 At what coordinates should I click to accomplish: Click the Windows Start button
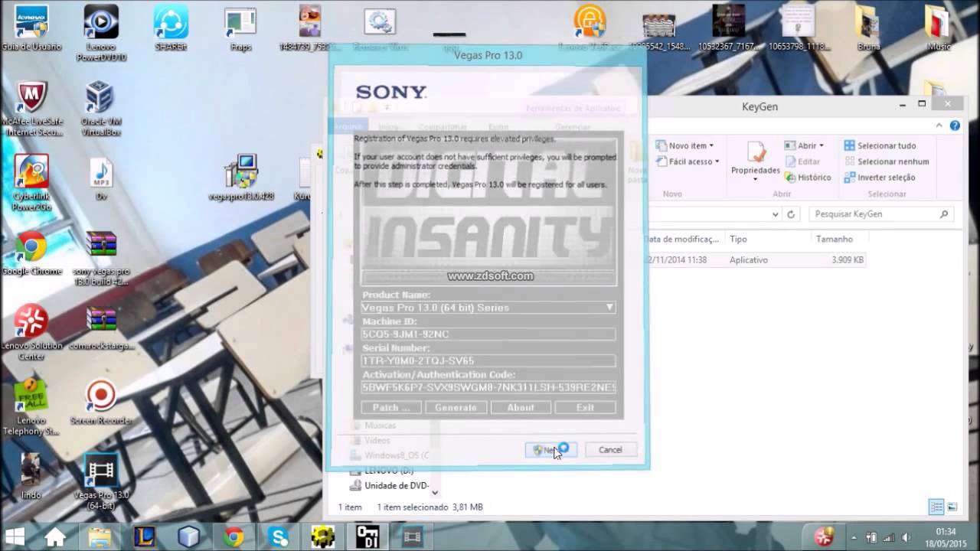point(15,536)
